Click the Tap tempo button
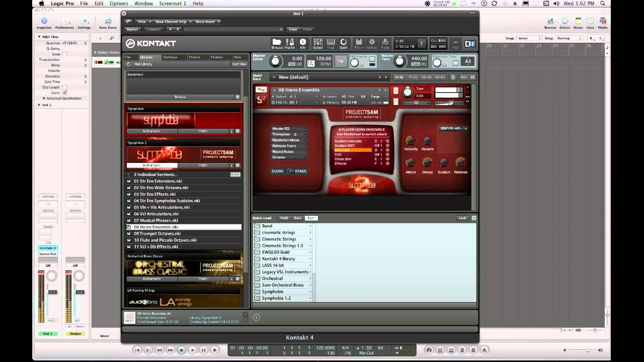The width and height of the screenshot is (644, 362). [x=341, y=61]
